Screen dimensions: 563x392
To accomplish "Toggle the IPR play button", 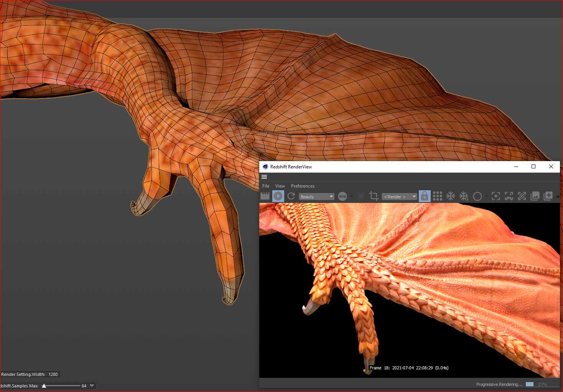I will (x=278, y=196).
